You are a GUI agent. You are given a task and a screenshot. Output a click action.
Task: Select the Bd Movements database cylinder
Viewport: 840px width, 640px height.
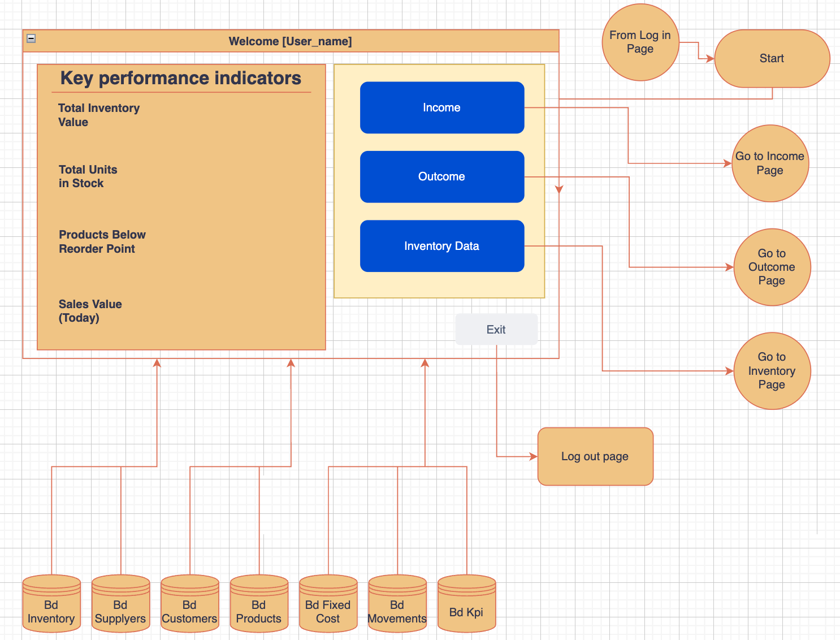(397, 604)
